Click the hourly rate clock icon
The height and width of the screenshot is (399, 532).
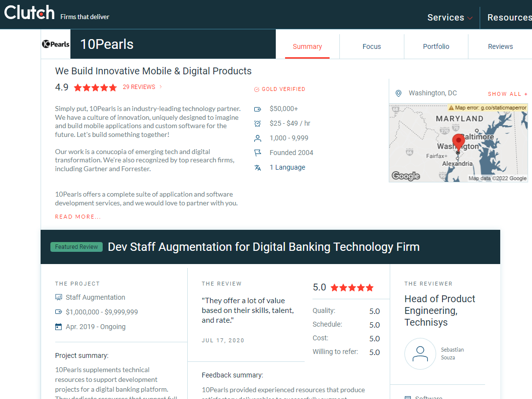(x=258, y=123)
